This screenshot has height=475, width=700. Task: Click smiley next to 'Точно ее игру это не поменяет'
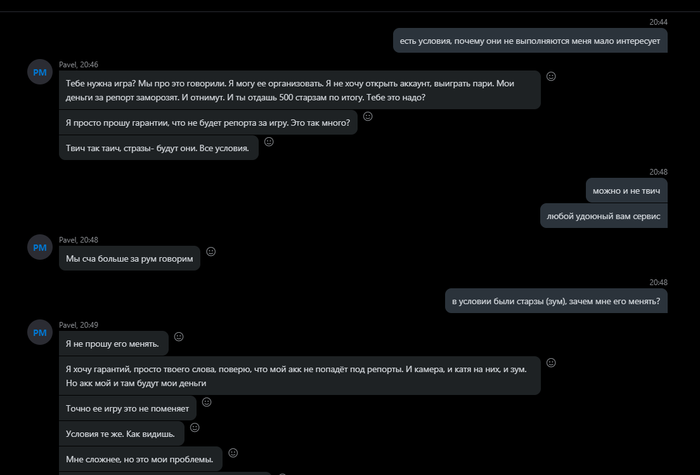[207, 402]
